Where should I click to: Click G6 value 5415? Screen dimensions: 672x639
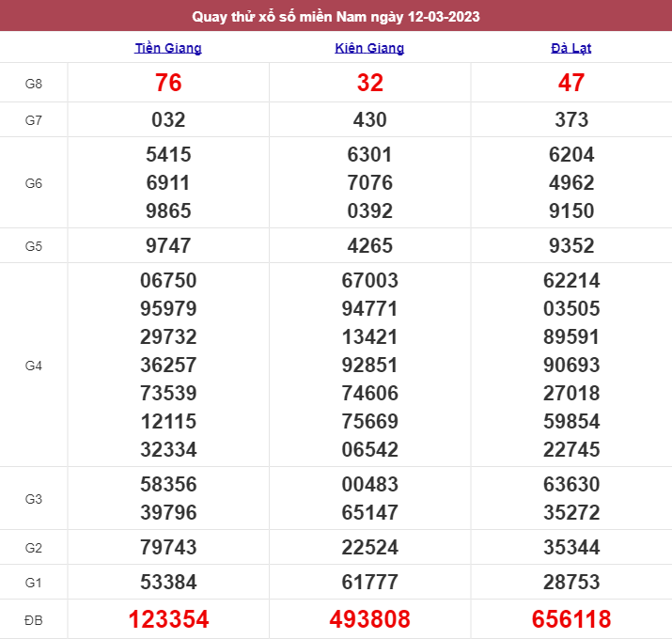tap(168, 155)
